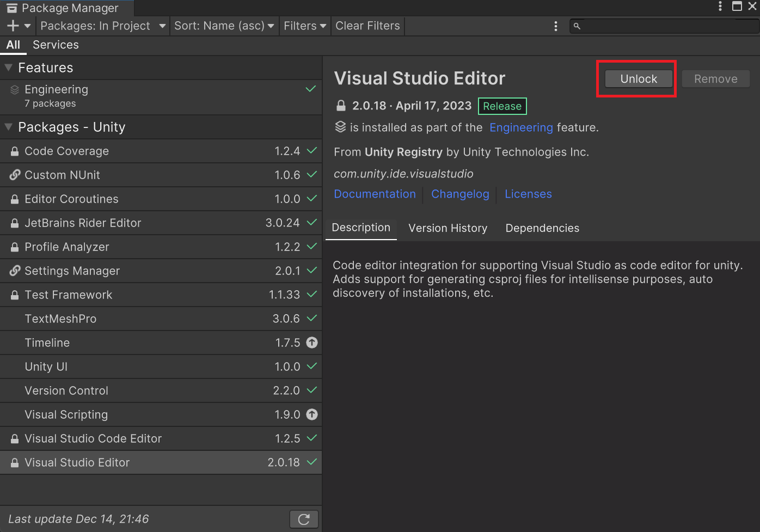Click the Clear Filters button
The height and width of the screenshot is (532, 760).
(367, 26)
